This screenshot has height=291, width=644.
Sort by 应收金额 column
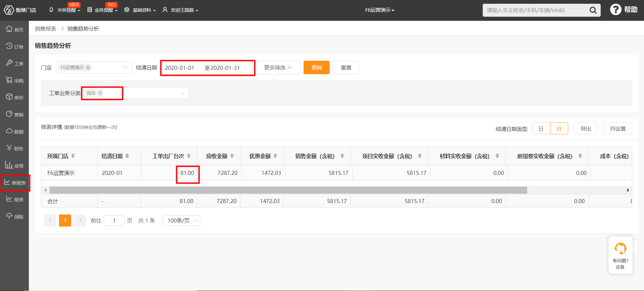coord(232,156)
